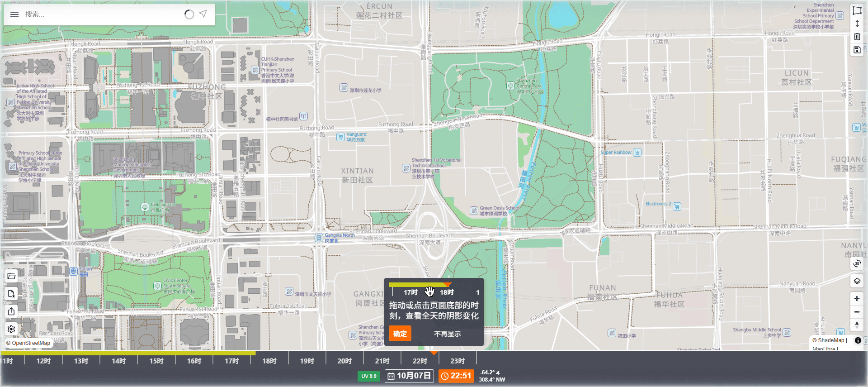868x387 pixels.
Task: Save drawing with floppy disk icon
Action: pyautogui.click(x=857, y=50)
